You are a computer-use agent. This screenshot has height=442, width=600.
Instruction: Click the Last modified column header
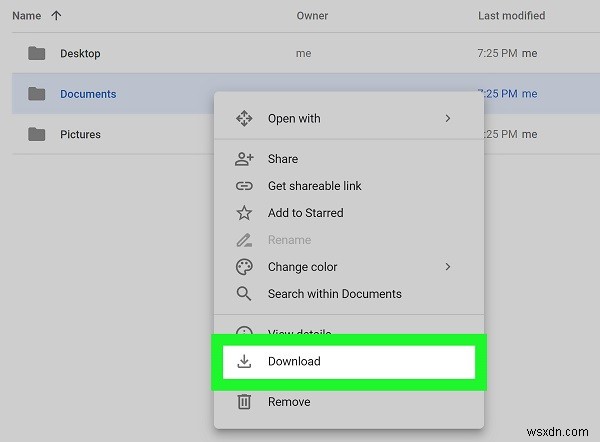511,16
